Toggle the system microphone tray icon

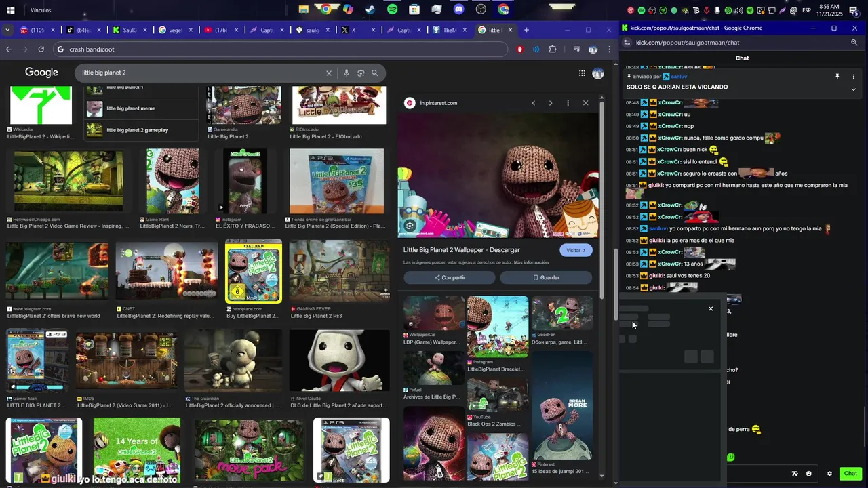(x=717, y=10)
